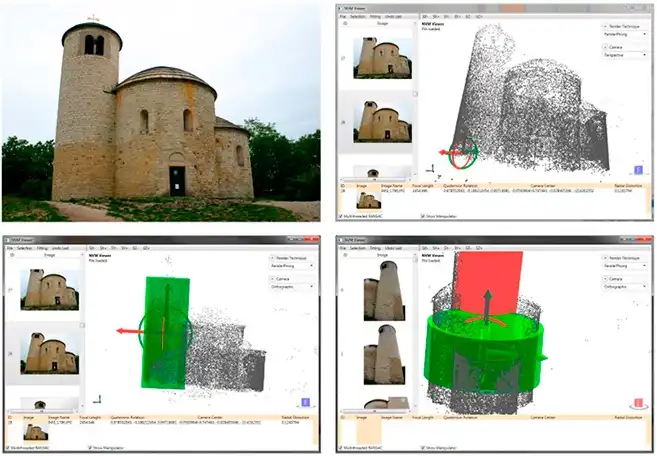
Task: Click Undo Last in green cylinder window
Action: point(392,248)
